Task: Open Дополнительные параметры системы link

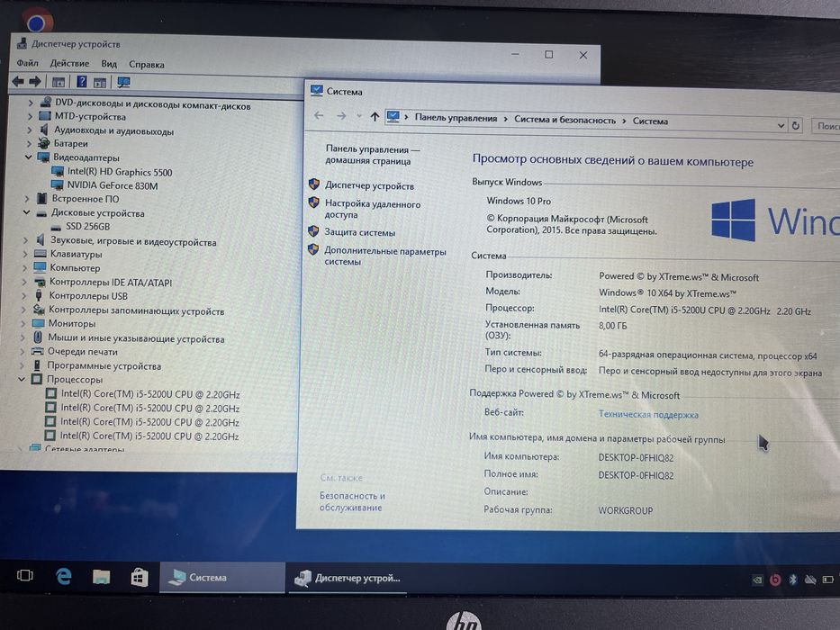Action: 384,256
